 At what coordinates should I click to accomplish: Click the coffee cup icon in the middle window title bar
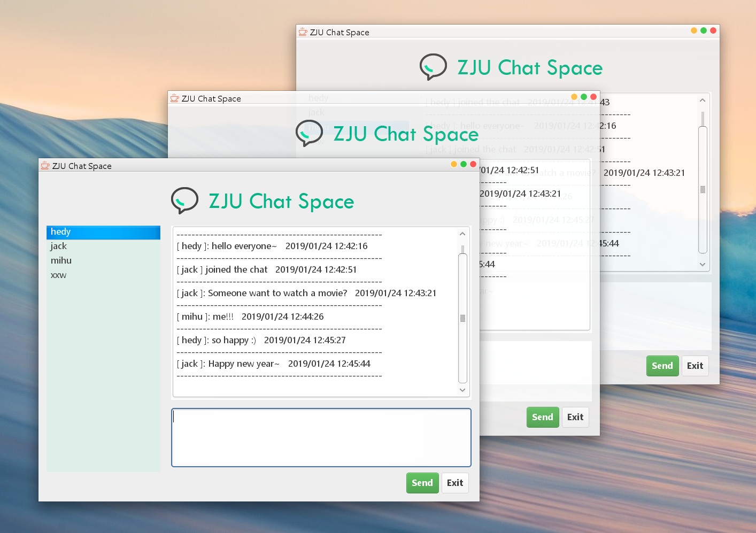point(174,98)
